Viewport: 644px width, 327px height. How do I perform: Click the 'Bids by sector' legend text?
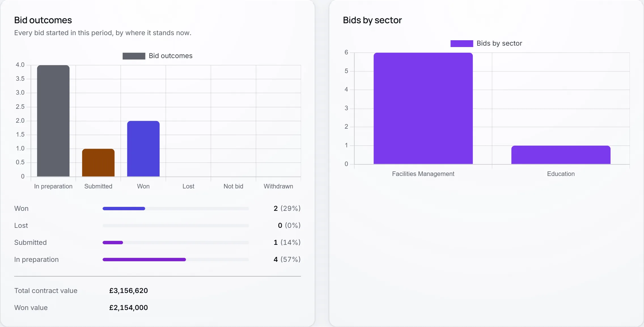(x=499, y=43)
